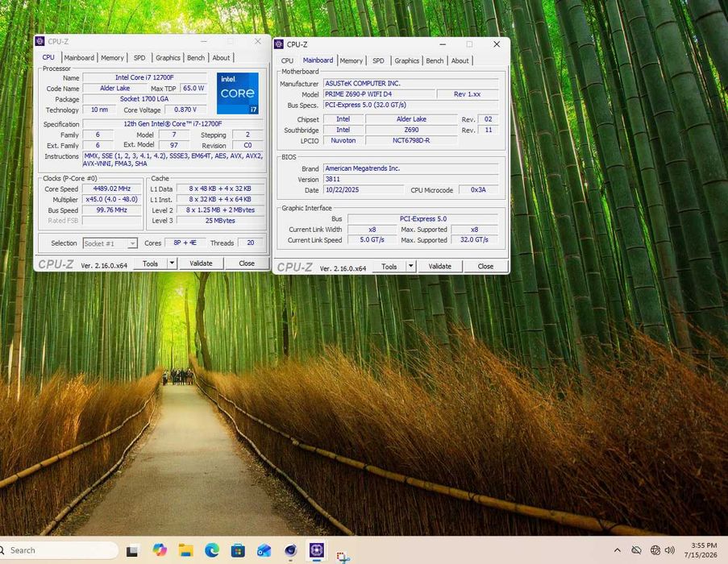The height and width of the screenshot is (564, 728).
Task: Open Microsoft Store from the taskbar
Action: (238, 550)
